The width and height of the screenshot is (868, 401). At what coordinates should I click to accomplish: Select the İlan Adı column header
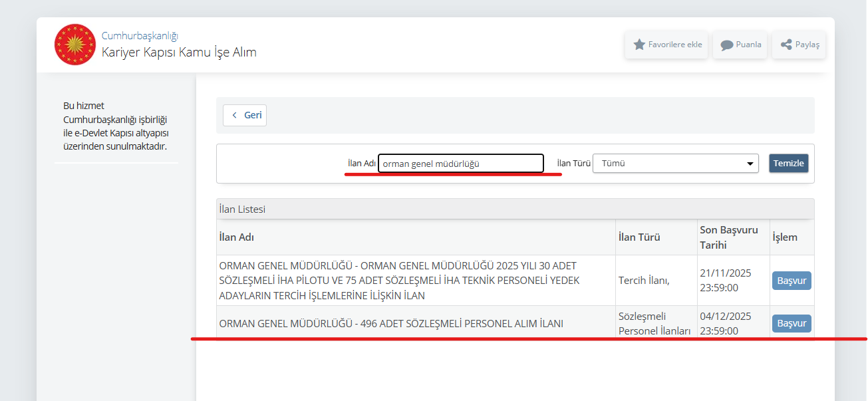(x=237, y=237)
